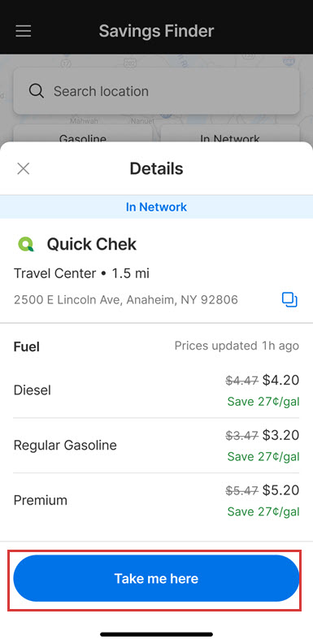Tap Prices updated 1h ago label

pos(237,346)
